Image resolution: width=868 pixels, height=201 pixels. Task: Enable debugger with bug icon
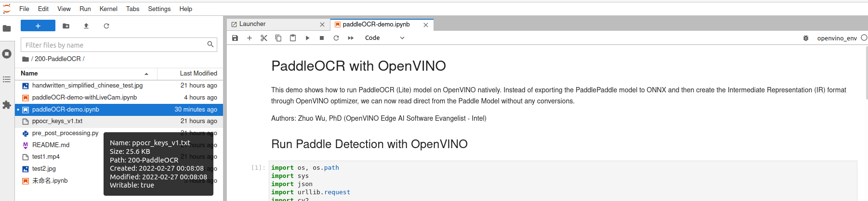(x=806, y=38)
